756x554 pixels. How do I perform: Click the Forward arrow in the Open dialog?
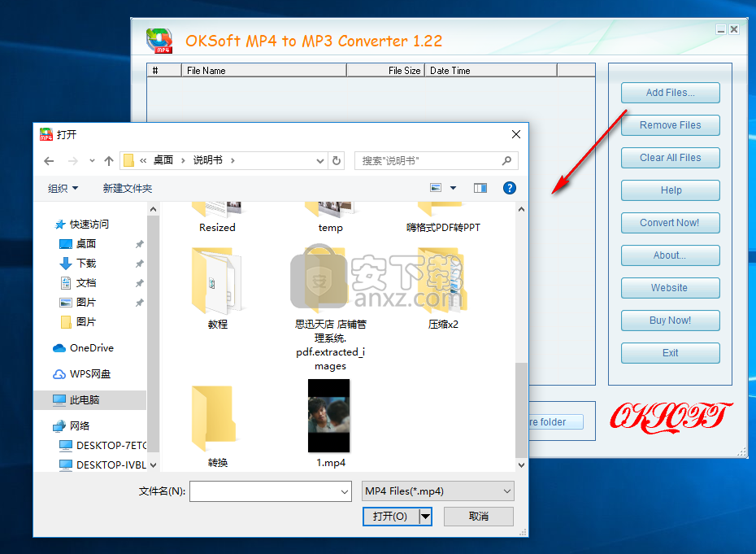tap(73, 161)
